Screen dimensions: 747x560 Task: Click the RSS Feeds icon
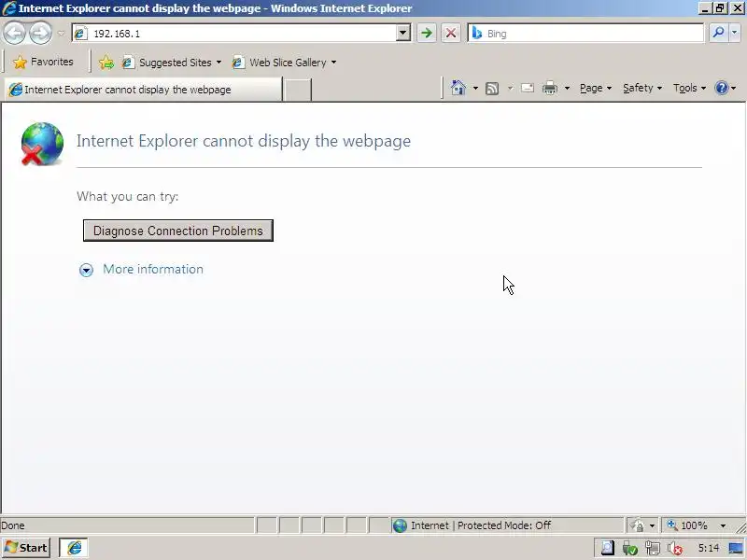pos(492,88)
